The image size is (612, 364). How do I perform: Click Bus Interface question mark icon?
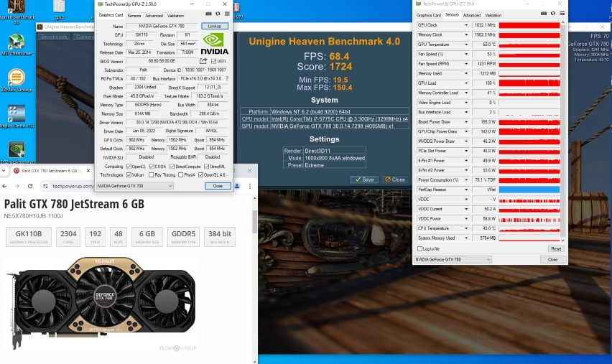pos(227,78)
